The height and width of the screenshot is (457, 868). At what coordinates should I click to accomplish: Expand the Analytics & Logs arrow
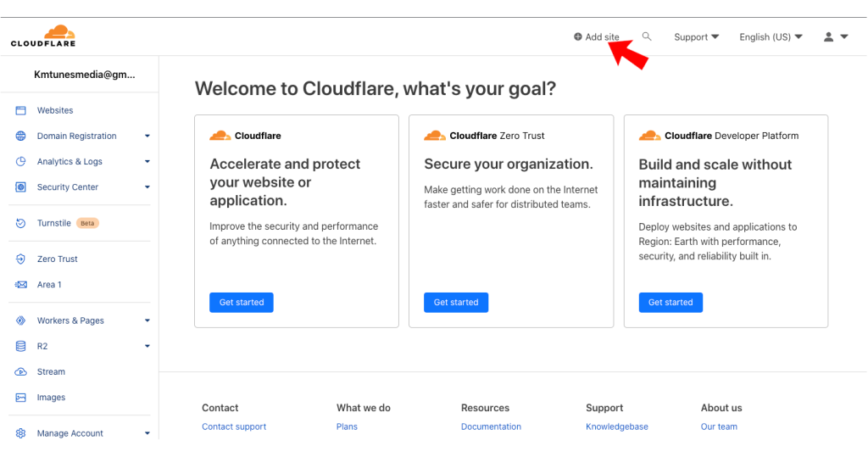click(x=147, y=161)
